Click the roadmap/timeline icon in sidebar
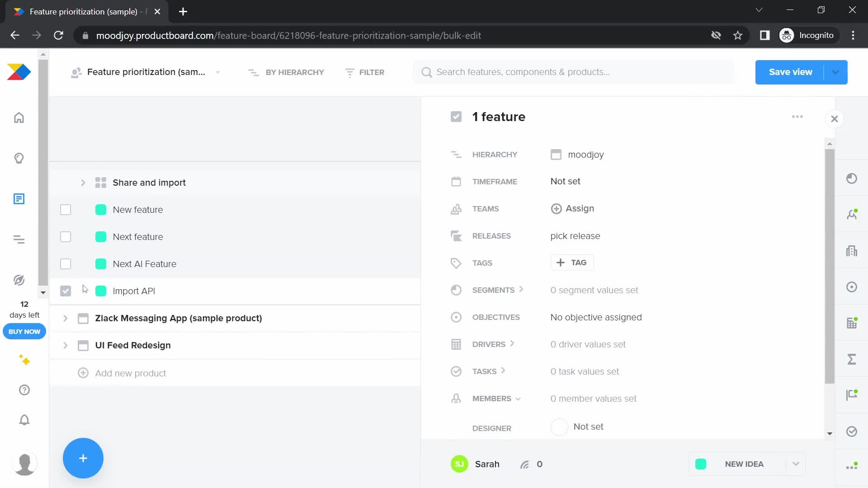 pos(19,238)
